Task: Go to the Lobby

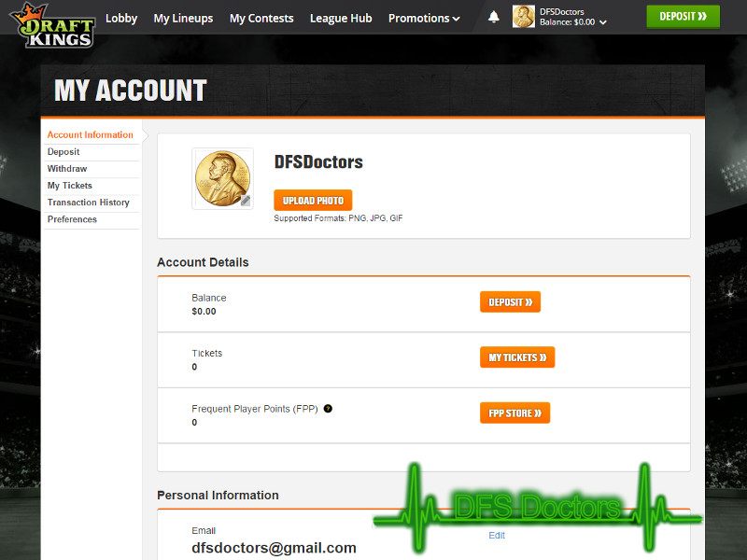Action: [x=121, y=18]
